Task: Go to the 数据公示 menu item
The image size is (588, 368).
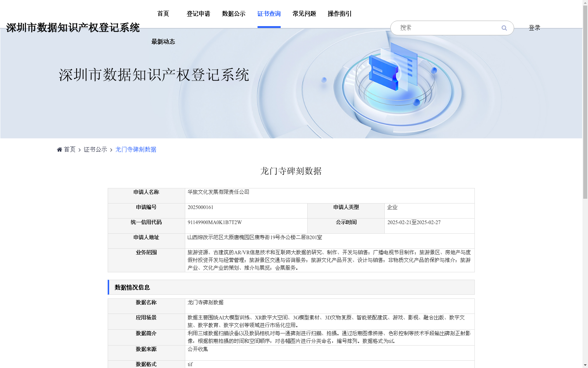Action: tap(234, 14)
